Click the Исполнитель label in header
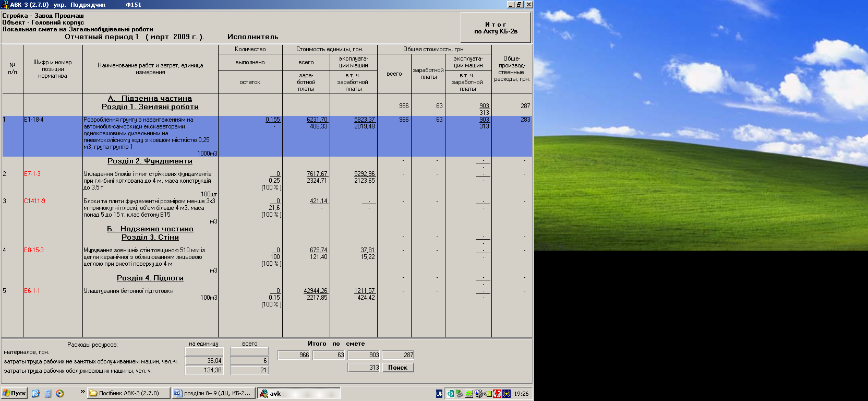Viewport: 868px width, 401px height. pos(253,37)
